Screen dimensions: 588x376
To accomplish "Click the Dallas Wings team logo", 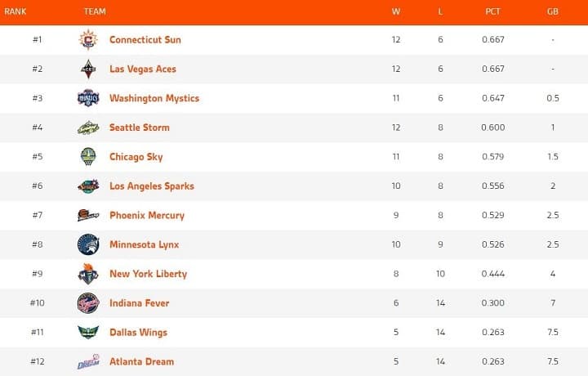I will pyautogui.click(x=88, y=333).
